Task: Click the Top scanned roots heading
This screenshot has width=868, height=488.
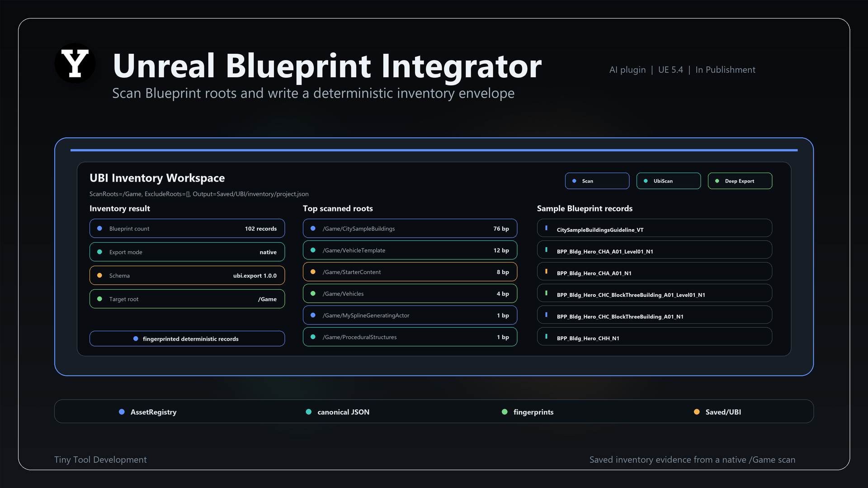Action: coord(338,208)
